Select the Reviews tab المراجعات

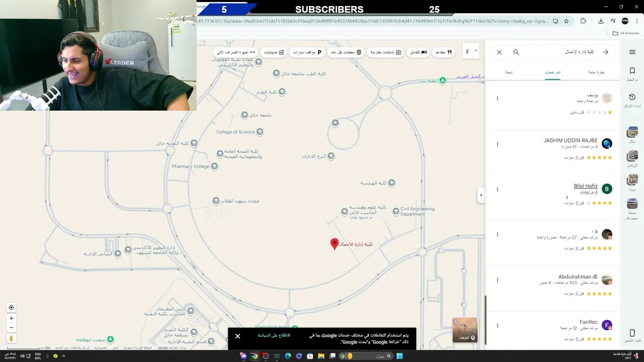coord(552,72)
